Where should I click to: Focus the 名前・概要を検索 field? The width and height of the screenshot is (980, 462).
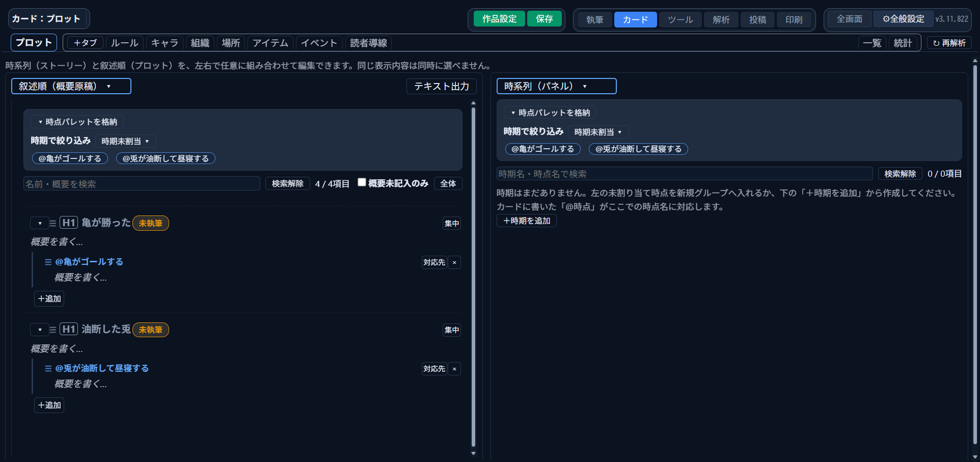142,184
